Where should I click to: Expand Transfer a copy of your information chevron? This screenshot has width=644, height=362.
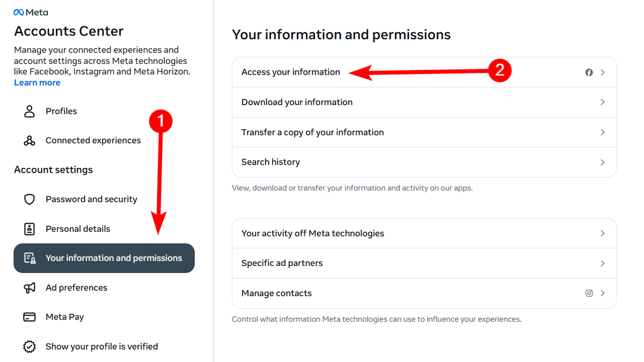603,132
